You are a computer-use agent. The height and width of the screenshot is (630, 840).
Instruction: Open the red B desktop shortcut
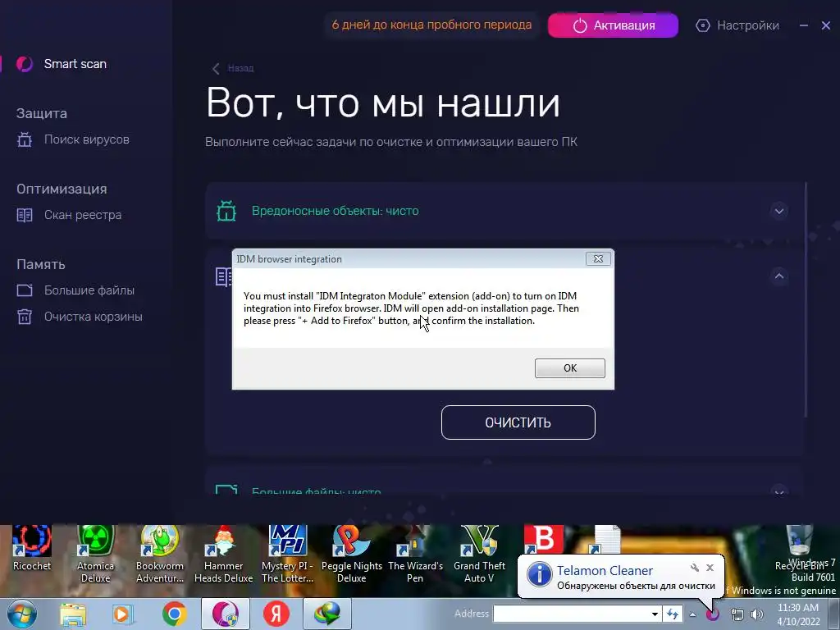click(x=543, y=539)
